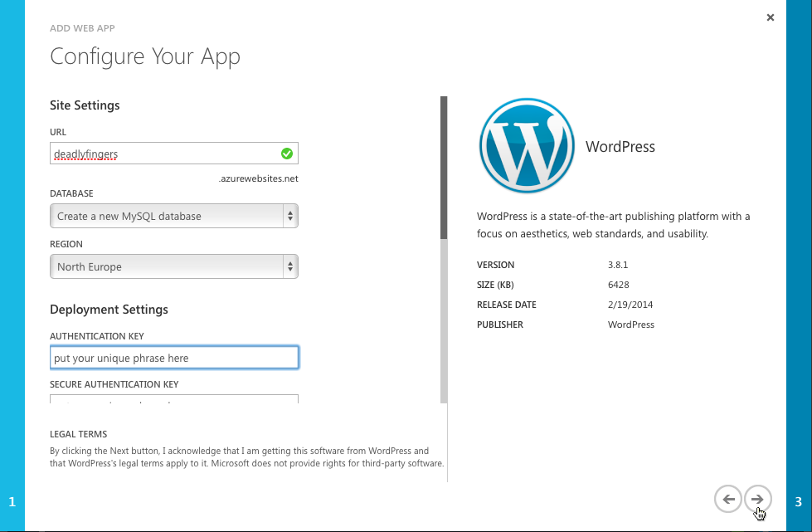Open the Database dropdown
Viewport: 812px width, 532px height.
[x=174, y=216]
